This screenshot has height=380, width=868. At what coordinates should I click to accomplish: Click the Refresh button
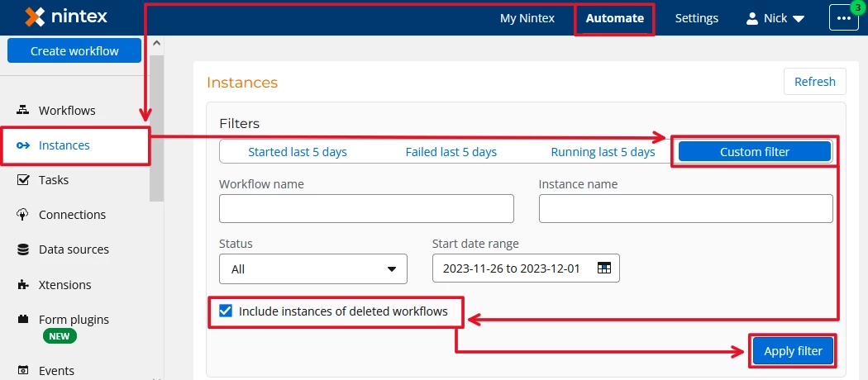815,82
